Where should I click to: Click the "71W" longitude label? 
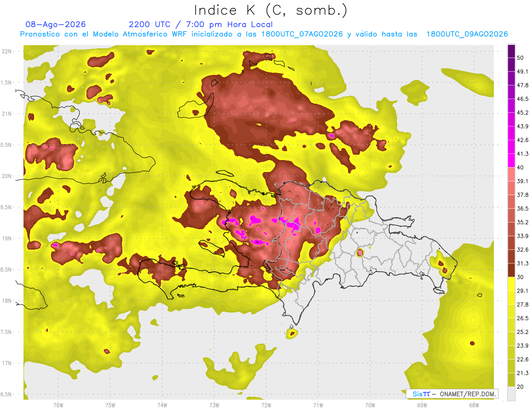[318, 405]
